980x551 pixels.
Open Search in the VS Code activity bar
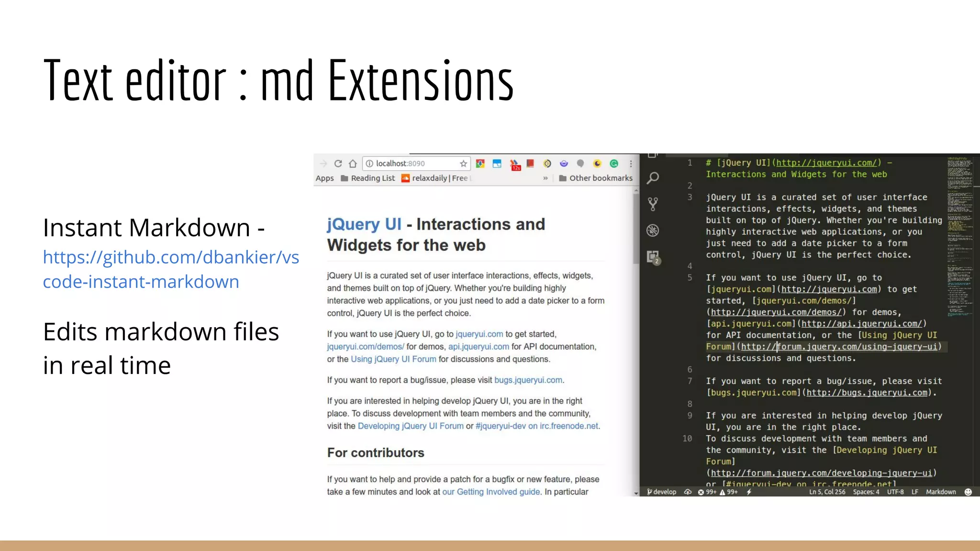point(653,178)
